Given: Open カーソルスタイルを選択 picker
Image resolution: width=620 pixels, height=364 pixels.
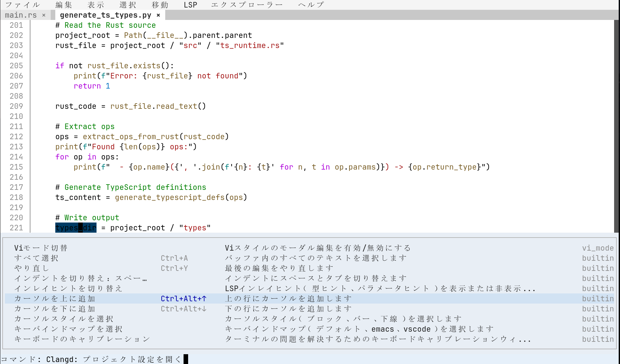Looking at the screenshot, I should [x=64, y=319].
